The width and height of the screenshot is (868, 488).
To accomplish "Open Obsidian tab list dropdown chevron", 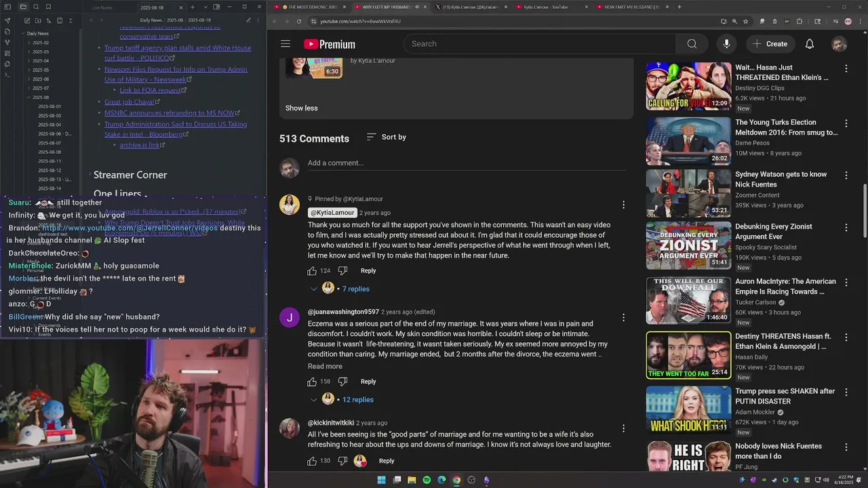I will pyautogui.click(x=204, y=7).
